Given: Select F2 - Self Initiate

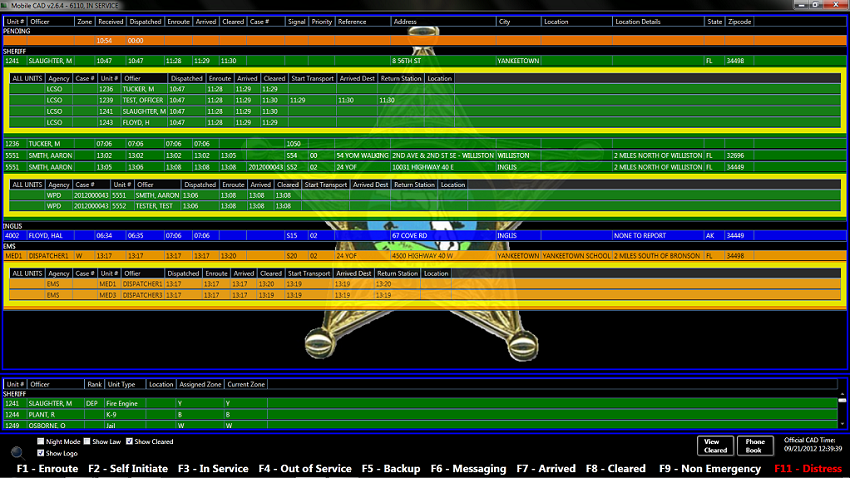Looking at the screenshot, I should click(x=128, y=468).
